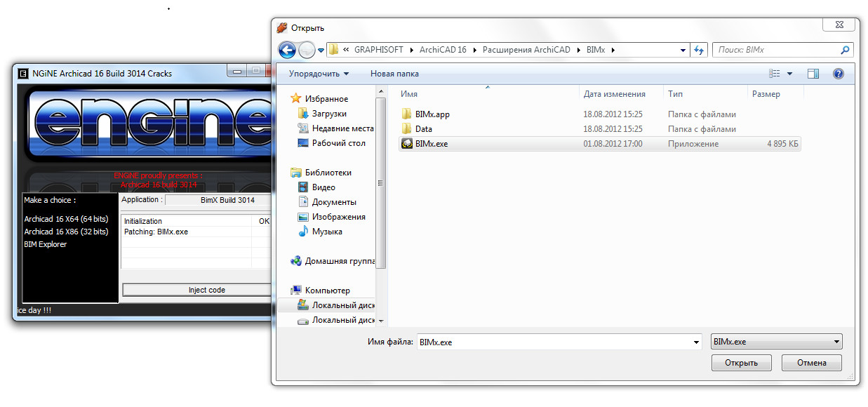Select the Data folder
This screenshot has height=407, width=868.
click(423, 129)
